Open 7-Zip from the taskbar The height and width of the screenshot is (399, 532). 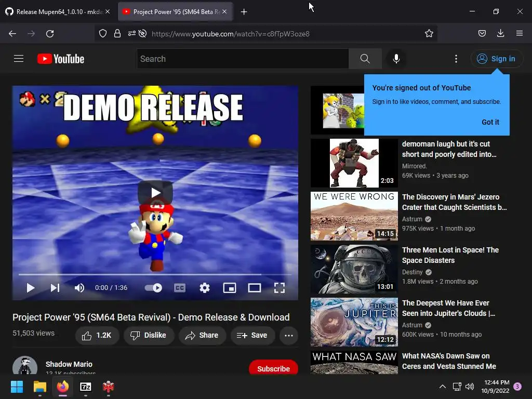(86, 387)
